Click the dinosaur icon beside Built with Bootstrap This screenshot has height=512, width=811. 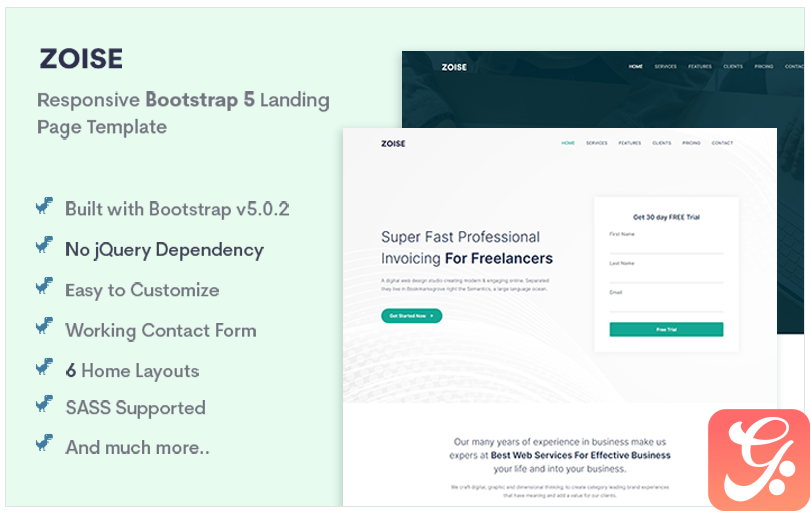coord(44,206)
